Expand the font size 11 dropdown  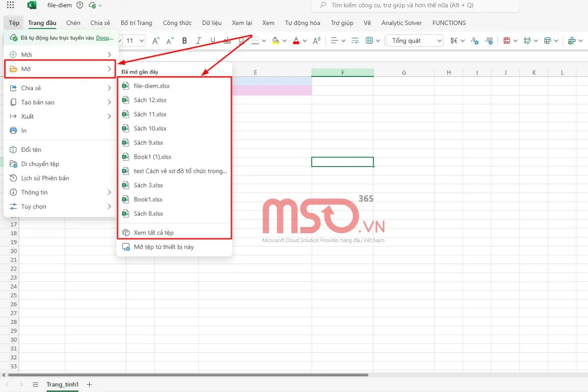[142, 41]
